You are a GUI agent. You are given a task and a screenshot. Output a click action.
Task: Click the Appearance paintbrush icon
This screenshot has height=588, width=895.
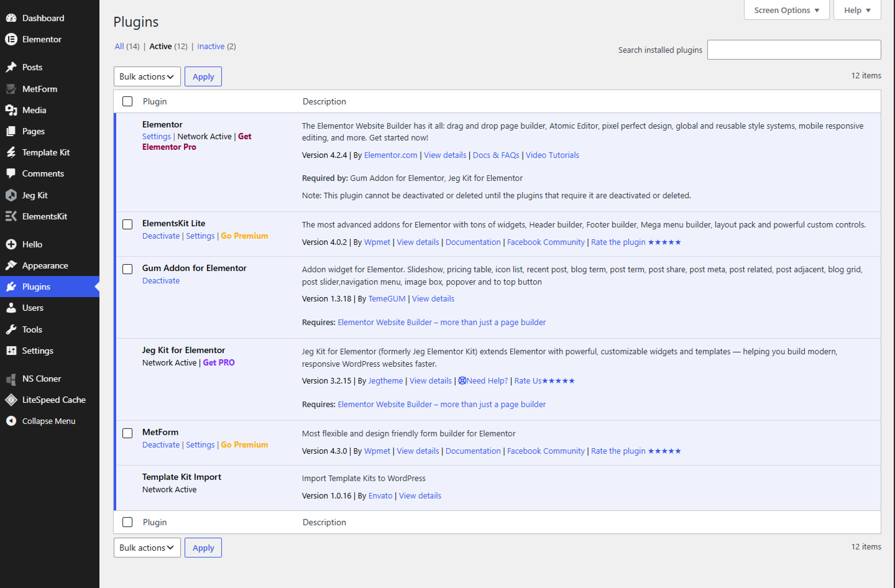[11, 265]
